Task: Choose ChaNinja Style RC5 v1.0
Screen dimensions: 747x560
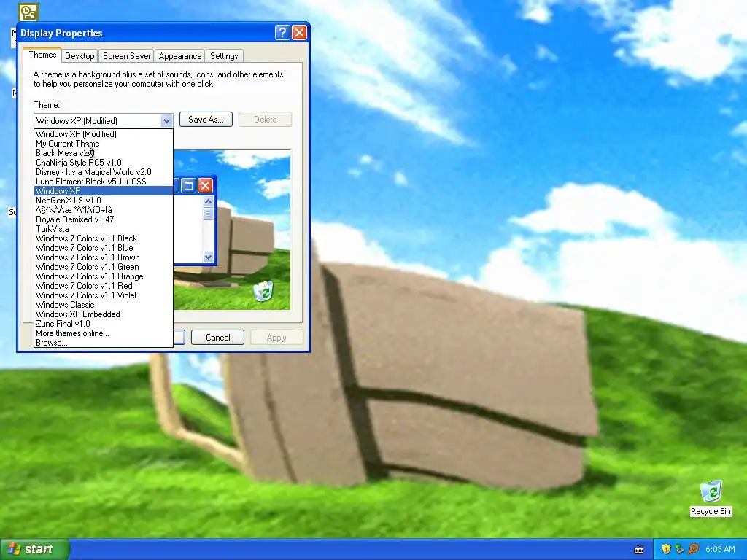Action: click(x=104, y=163)
